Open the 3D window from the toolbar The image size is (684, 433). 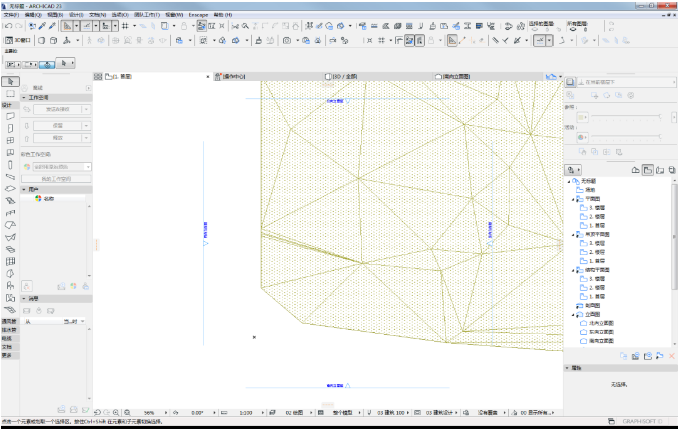point(17,41)
